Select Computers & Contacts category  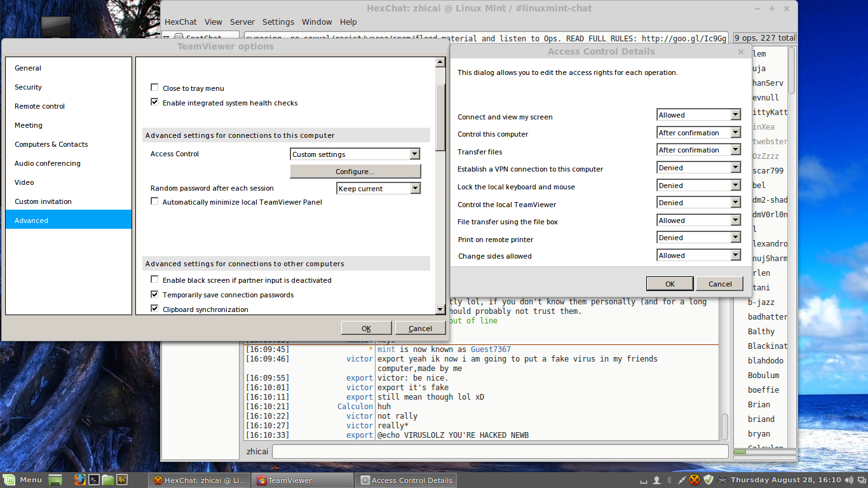coord(69,144)
